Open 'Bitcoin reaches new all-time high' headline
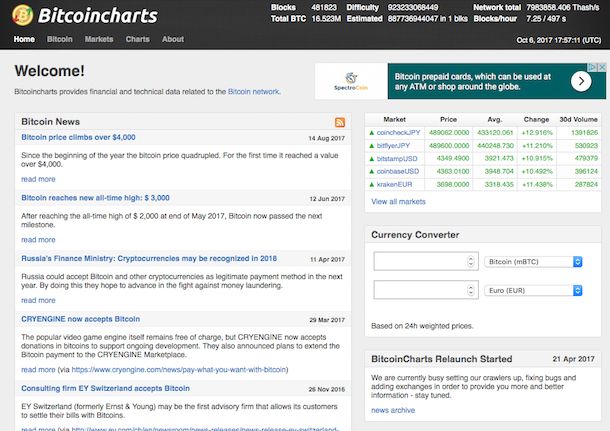Image resolution: width=610 pixels, height=431 pixels. tap(95, 198)
